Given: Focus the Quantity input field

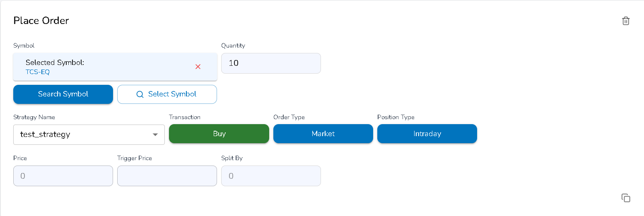Looking at the screenshot, I should point(271,63).
